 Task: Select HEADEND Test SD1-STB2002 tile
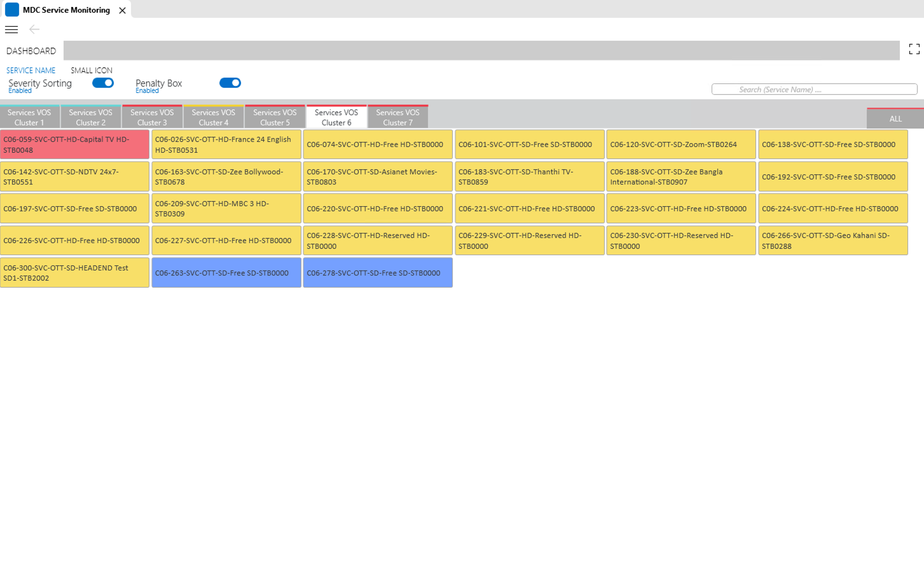(74, 273)
